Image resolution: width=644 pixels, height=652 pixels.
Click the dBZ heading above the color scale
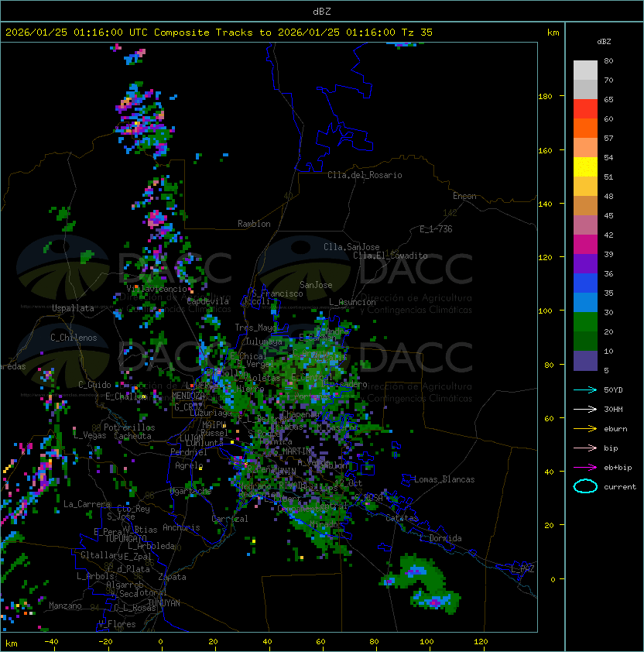[x=604, y=42]
